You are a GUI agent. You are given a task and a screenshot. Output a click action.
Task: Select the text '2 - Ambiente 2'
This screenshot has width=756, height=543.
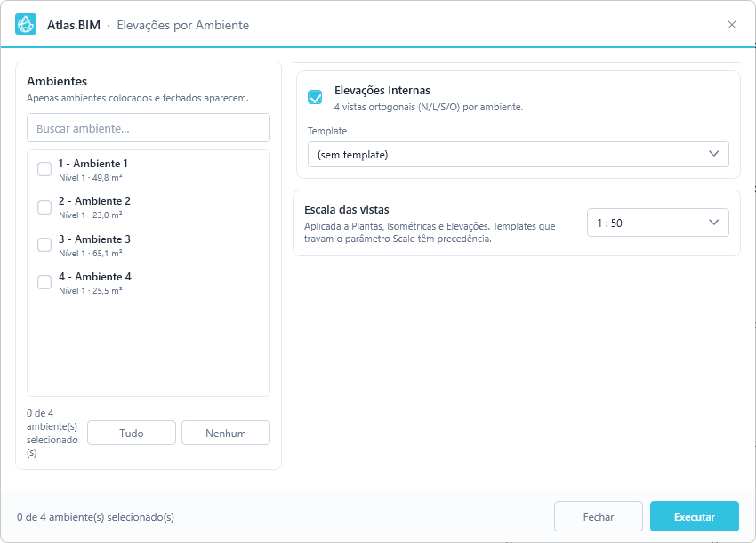(x=94, y=201)
